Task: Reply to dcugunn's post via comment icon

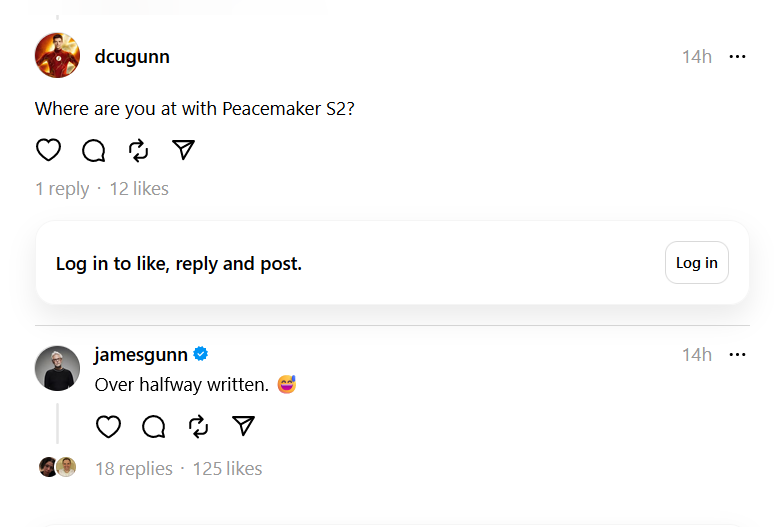Action: 93,150
